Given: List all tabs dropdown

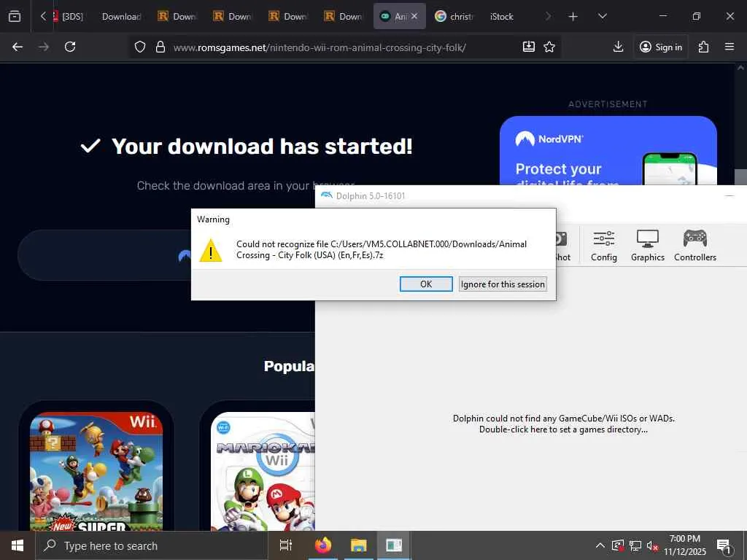Looking at the screenshot, I should tap(602, 16).
